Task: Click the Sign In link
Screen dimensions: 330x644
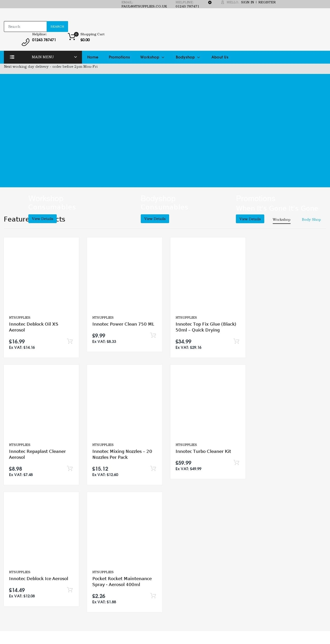Action: click(x=247, y=2)
